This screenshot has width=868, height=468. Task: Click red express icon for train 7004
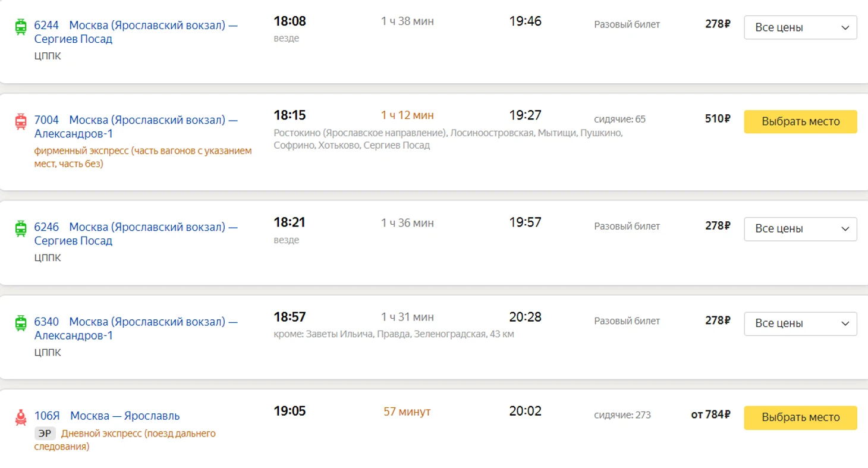point(21,122)
